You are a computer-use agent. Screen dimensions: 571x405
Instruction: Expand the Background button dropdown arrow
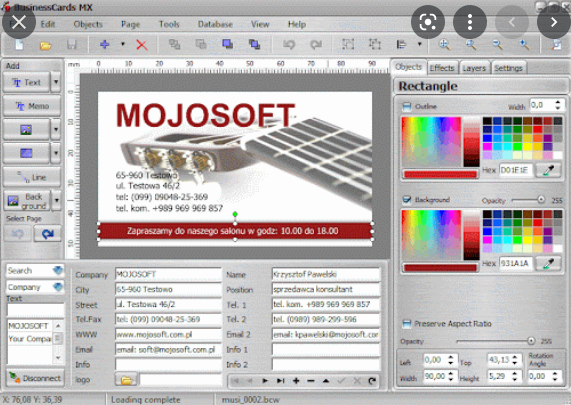(56, 200)
